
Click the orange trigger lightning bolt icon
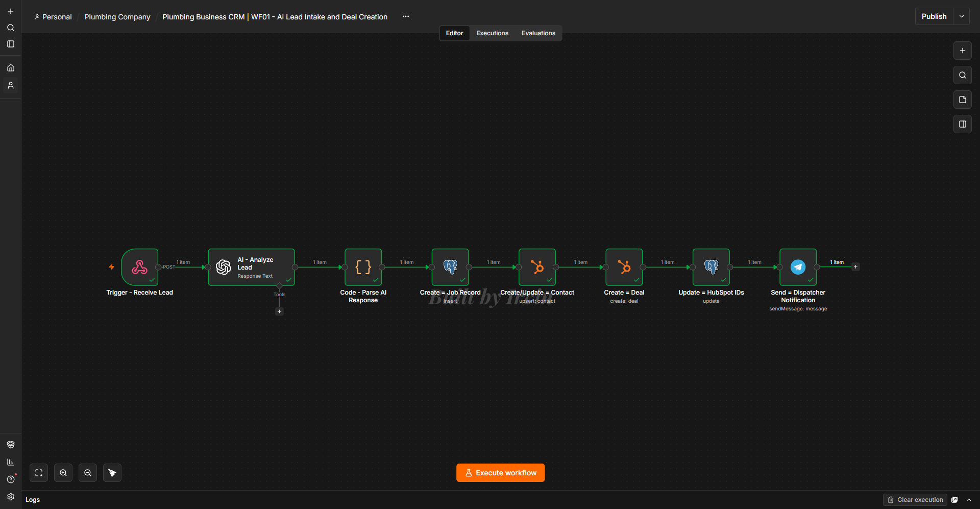[111, 266]
